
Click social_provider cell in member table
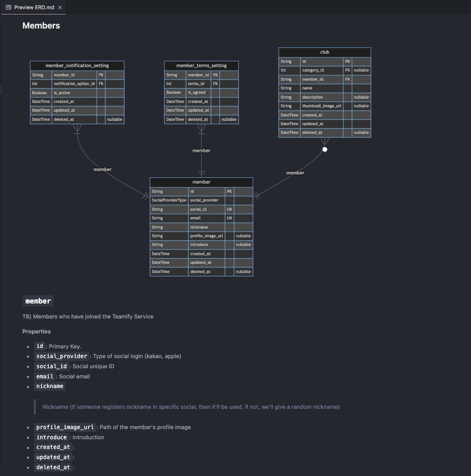[x=207, y=200]
